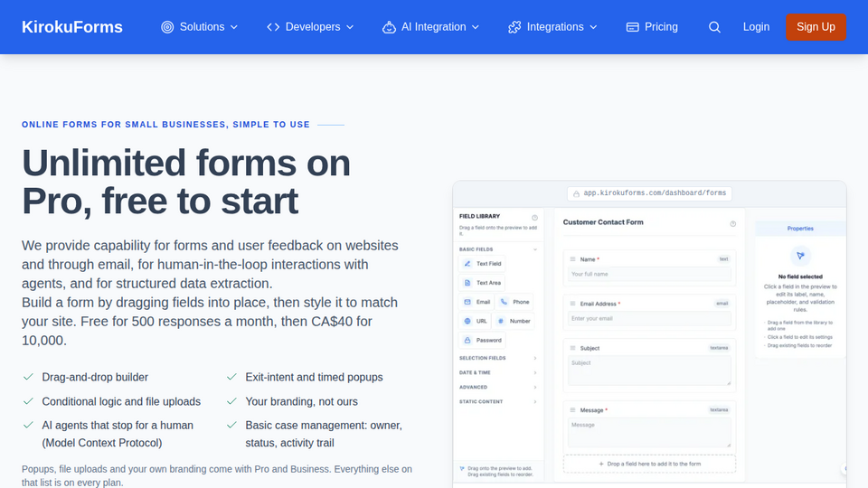Image resolution: width=868 pixels, height=488 pixels.
Task: Open the Solutions menu label
Action: point(202,27)
